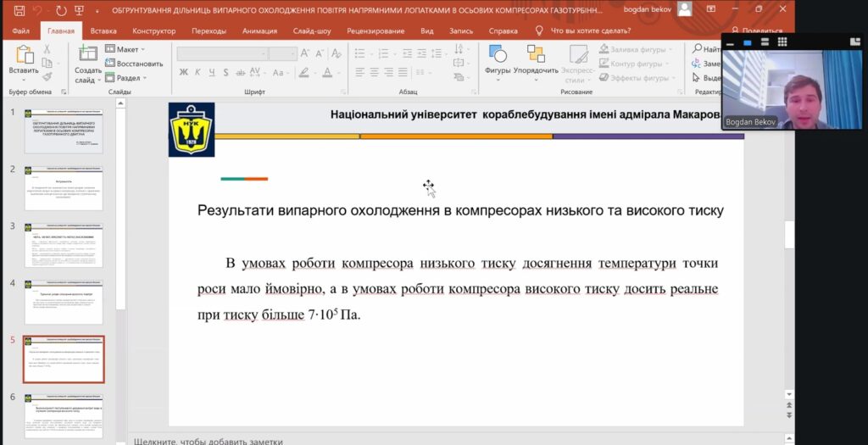
Task: Open the Фигуры shapes gallery
Action: click(x=498, y=54)
